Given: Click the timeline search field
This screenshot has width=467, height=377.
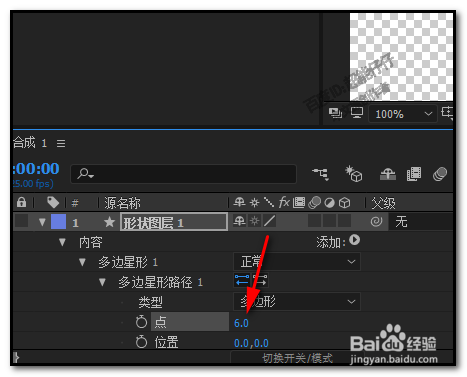Looking at the screenshot, I should click(183, 174).
